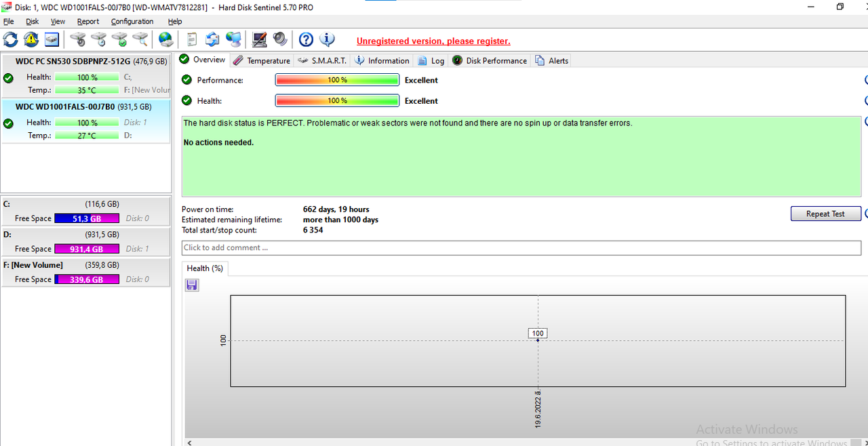Click the Repeat Test button
The width and height of the screenshot is (868, 446).
tap(825, 214)
